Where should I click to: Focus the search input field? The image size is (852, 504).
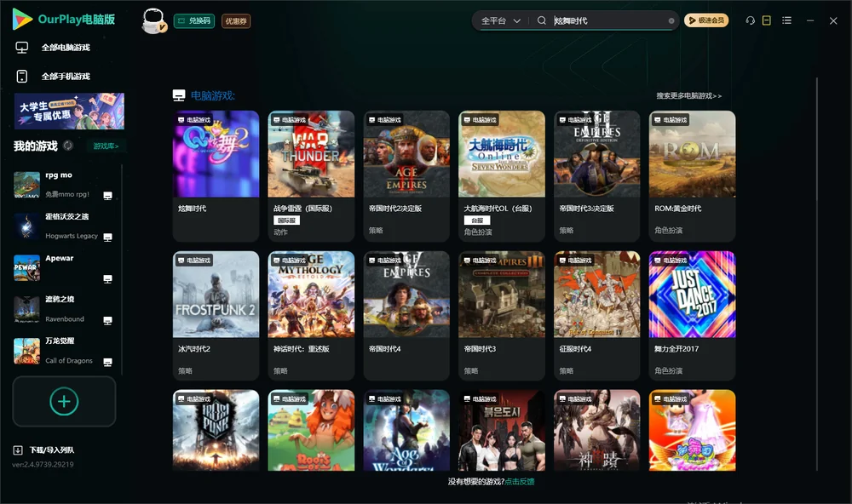(x=608, y=20)
